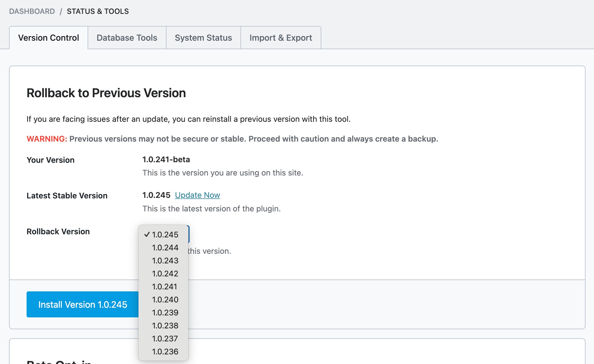Pick 1.0.239 in the version list
The width and height of the screenshot is (594, 364).
[x=165, y=313]
